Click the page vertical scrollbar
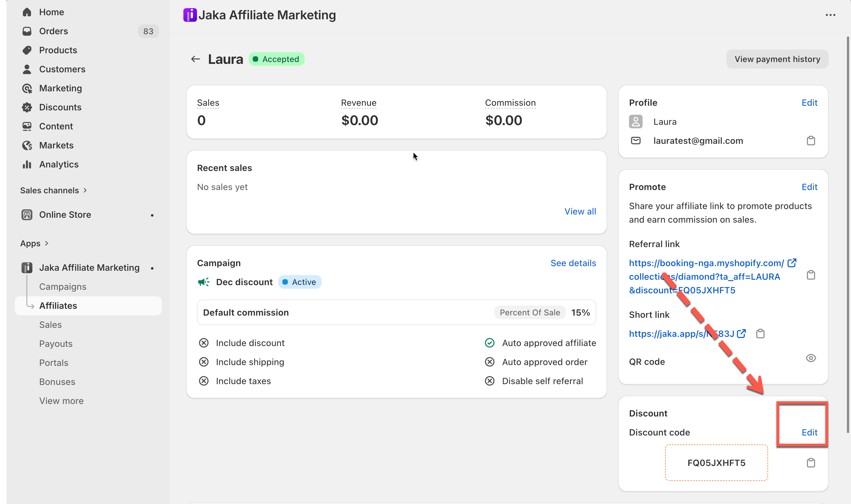Image resolution: width=851 pixels, height=504 pixels. coord(848,234)
